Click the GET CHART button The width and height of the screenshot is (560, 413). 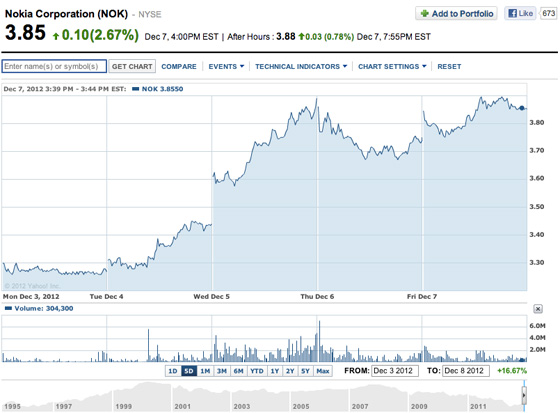[132, 66]
